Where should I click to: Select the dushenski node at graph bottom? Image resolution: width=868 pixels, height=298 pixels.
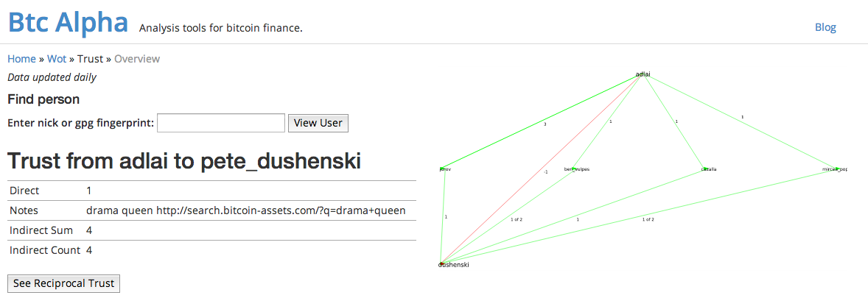pyautogui.click(x=453, y=265)
